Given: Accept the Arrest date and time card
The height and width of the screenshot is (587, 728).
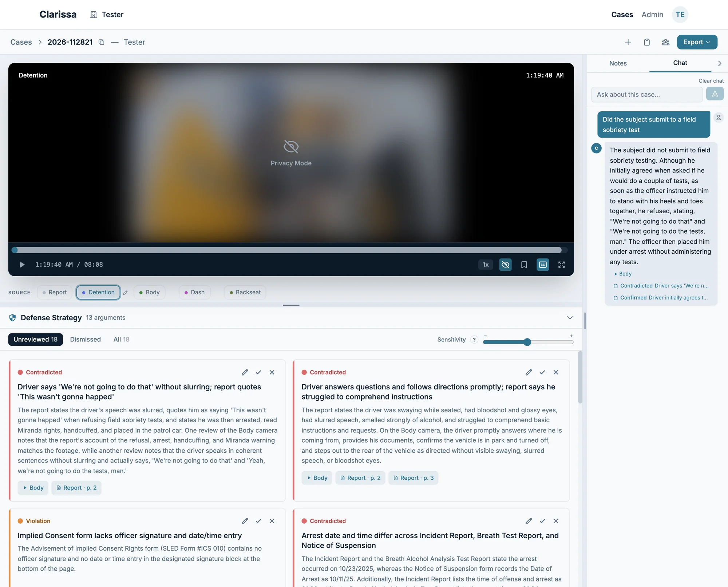Looking at the screenshot, I should [542, 521].
